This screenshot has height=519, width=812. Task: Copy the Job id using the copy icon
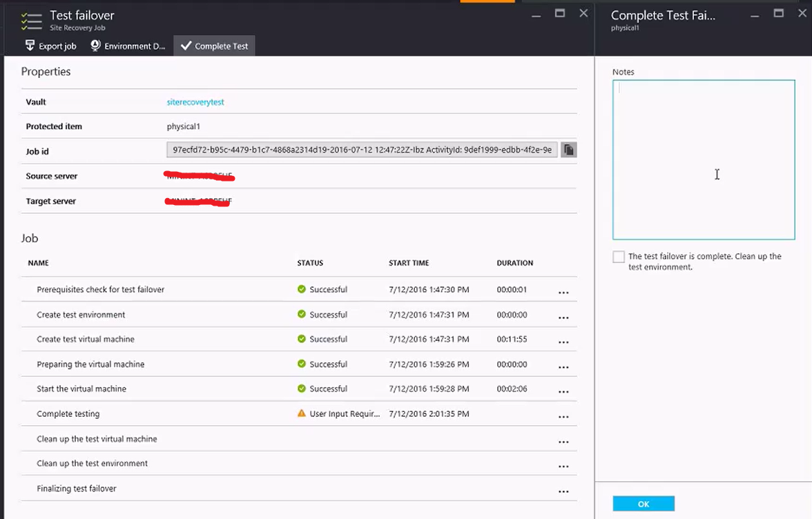click(568, 149)
